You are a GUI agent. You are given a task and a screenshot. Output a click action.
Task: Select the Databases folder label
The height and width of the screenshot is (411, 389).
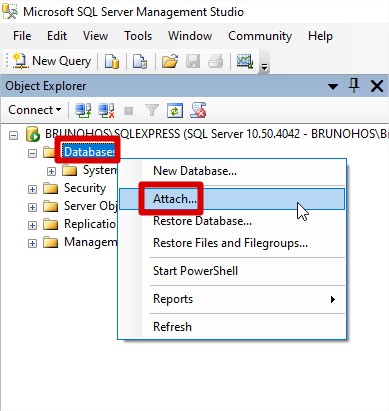[89, 152]
